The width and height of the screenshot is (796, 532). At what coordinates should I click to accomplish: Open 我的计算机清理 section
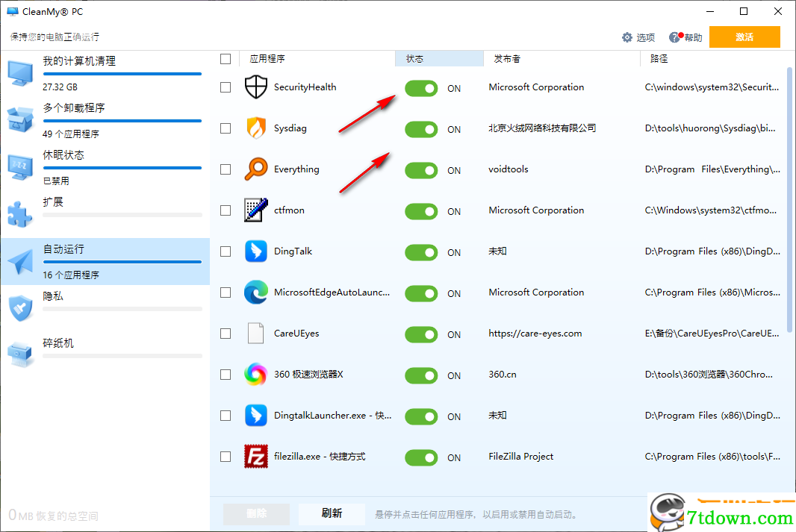click(105, 74)
